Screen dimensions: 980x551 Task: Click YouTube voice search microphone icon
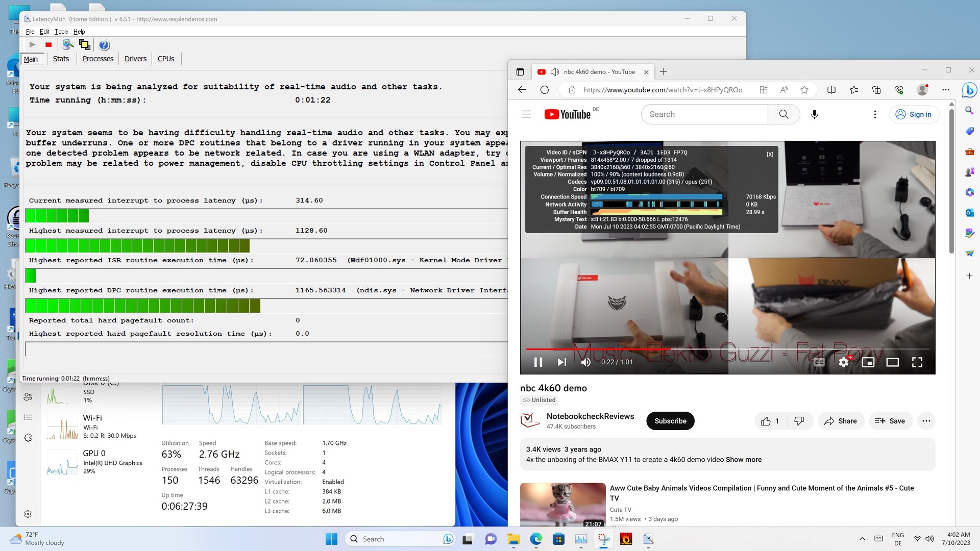pos(815,114)
